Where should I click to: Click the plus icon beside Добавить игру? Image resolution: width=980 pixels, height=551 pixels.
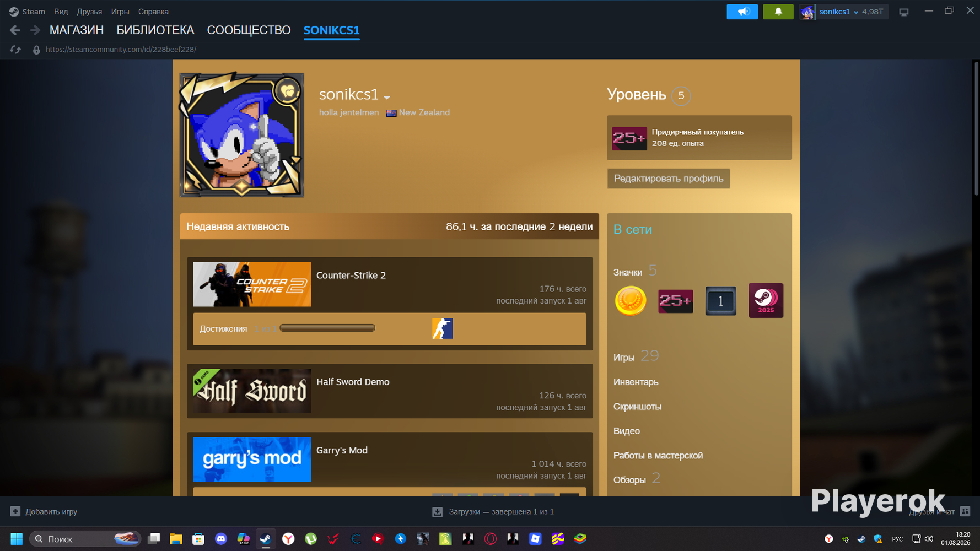pos(15,511)
